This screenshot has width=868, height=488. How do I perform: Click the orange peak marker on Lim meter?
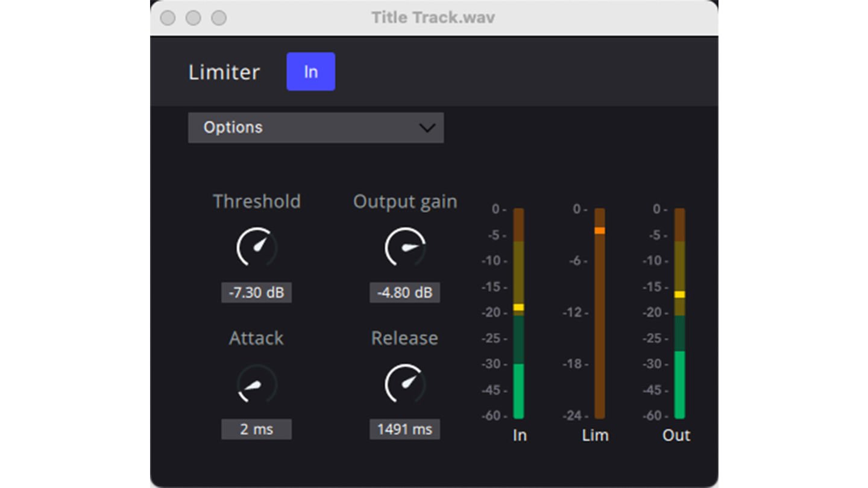[599, 230]
